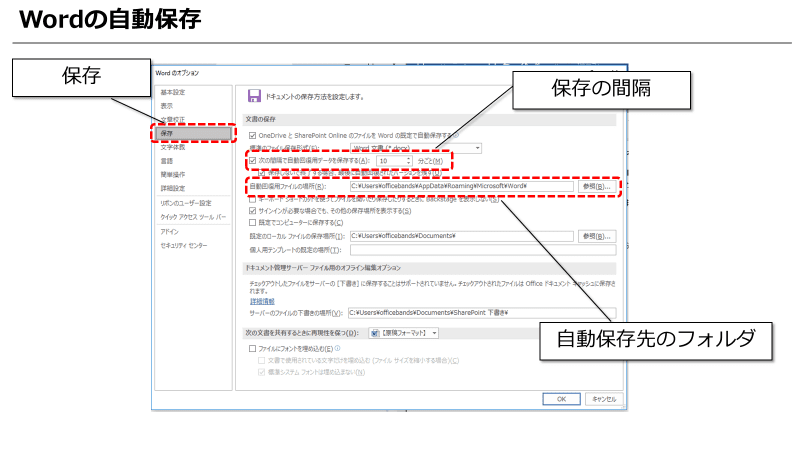Enable 既定でコンピューターに保存する checkbox
Viewport: 800px width, 450px height.
pyautogui.click(x=252, y=222)
